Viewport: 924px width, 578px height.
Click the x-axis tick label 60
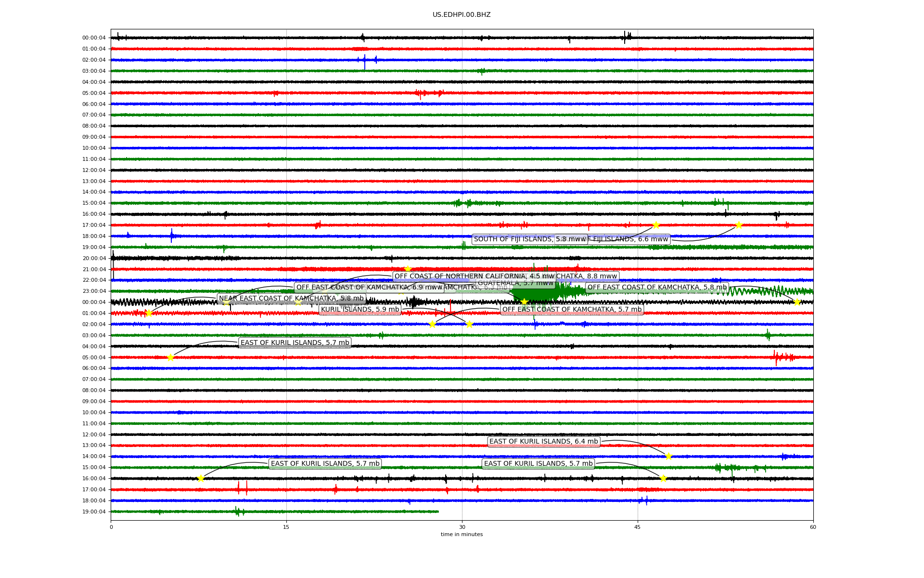point(813,527)
